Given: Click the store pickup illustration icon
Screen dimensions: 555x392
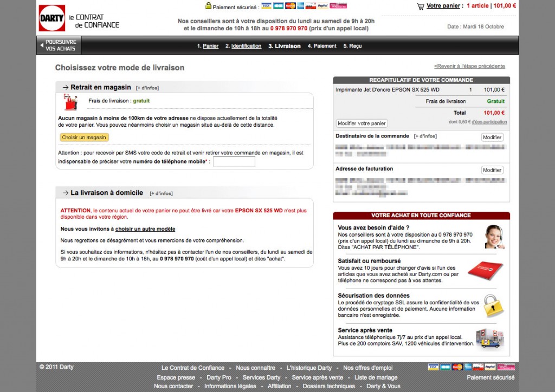Looking at the screenshot, I should (70, 102).
